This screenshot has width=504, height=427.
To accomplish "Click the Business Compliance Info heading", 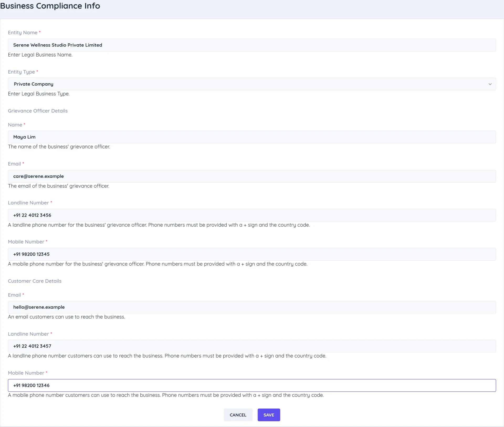I will point(50,6).
